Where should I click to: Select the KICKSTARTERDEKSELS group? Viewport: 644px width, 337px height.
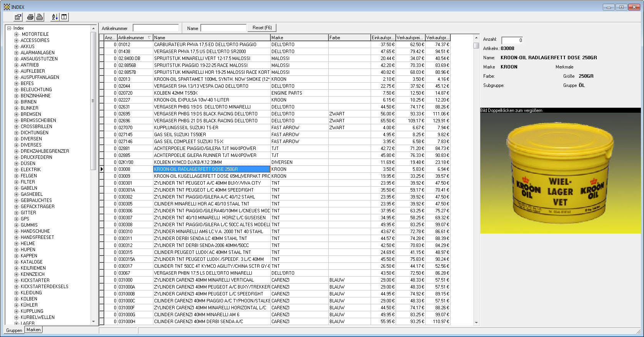[x=45, y=287]
